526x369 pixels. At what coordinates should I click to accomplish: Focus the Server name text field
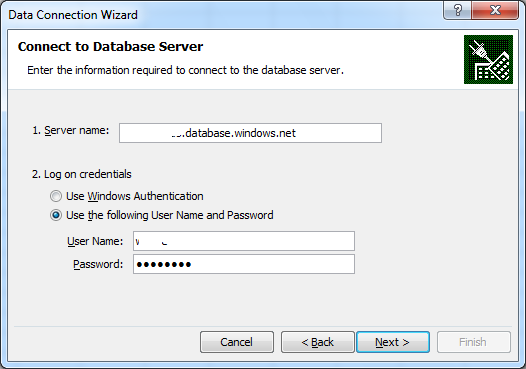coord(250,133)
